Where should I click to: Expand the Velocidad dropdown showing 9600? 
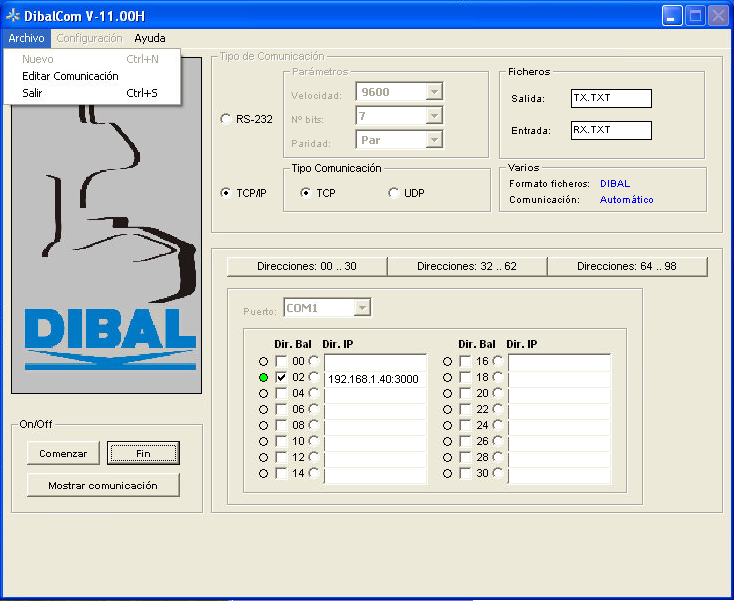[x=434, y=92]
